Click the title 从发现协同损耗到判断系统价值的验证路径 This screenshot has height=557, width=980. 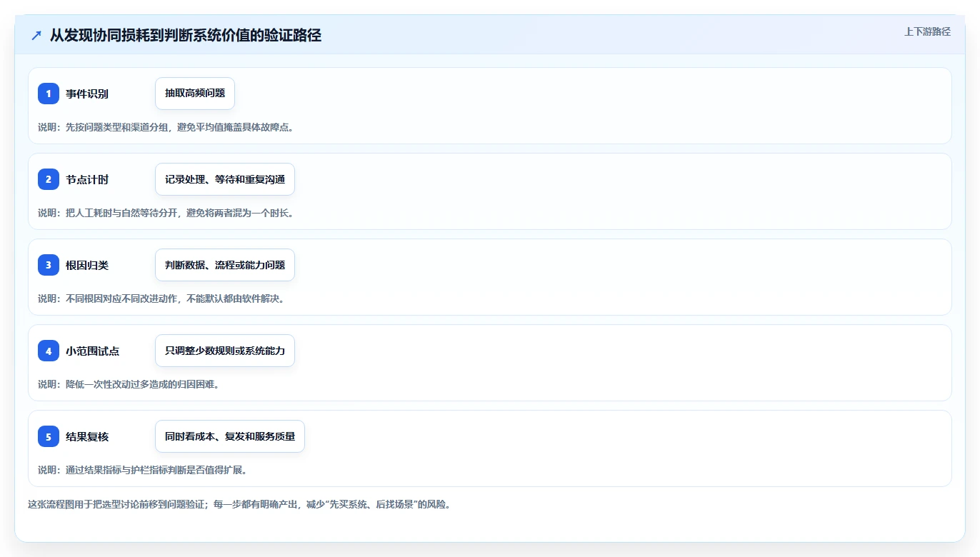[x=186, y=36]
